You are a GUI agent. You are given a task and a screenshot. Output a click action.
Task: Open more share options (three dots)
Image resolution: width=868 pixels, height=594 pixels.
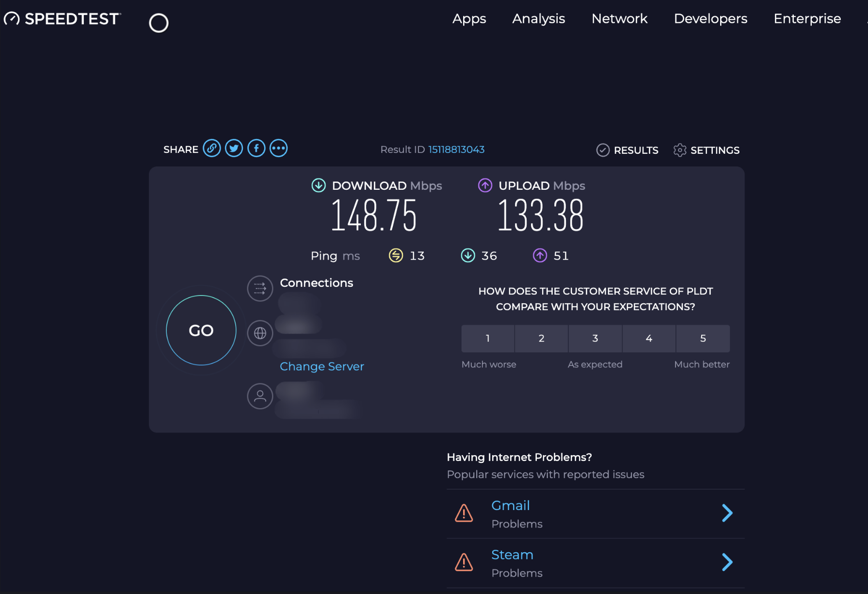[x=279, y=148]
